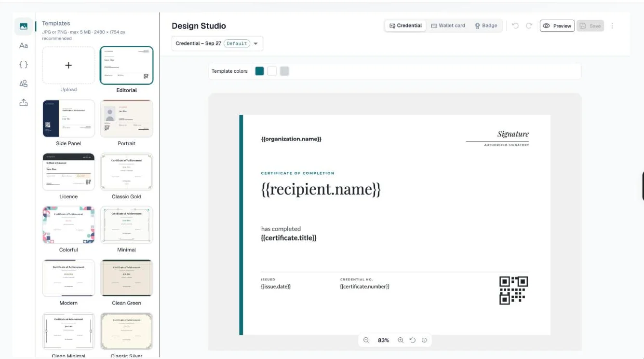Screen dimensions: 644x359
Task: Open the curly braces variables panel
Action: [24, 65]
